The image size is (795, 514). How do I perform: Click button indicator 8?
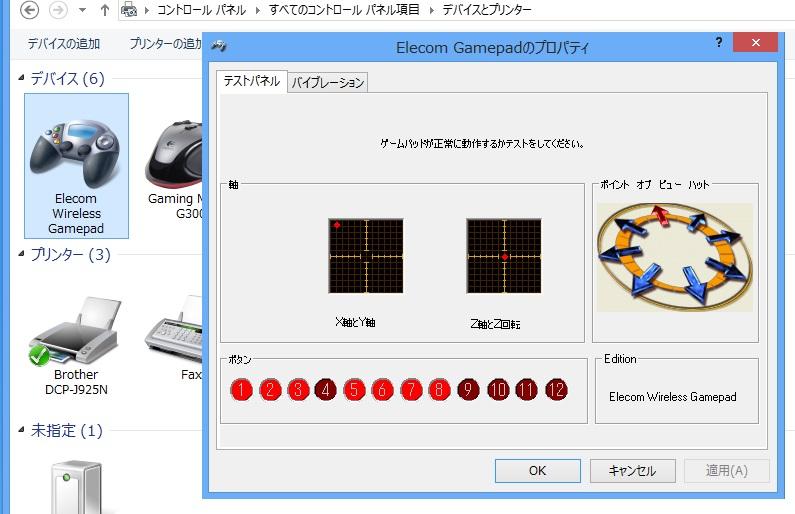[x=439, y=390]
